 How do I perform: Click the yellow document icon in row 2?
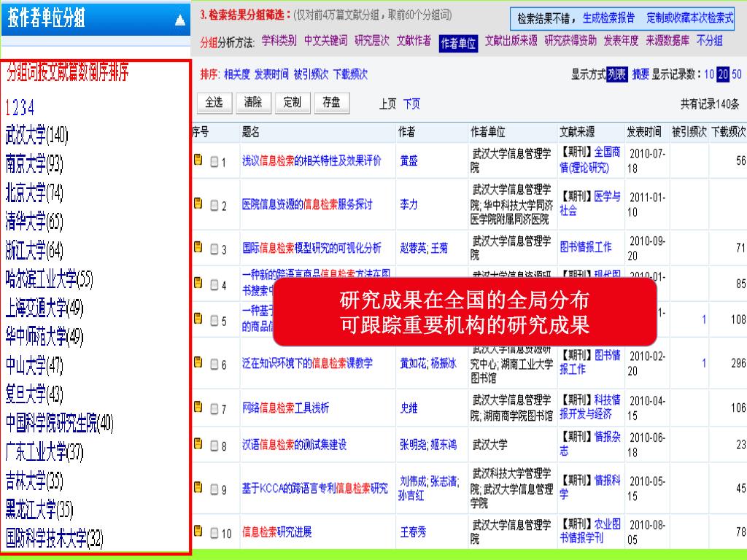tap(198, 204)
